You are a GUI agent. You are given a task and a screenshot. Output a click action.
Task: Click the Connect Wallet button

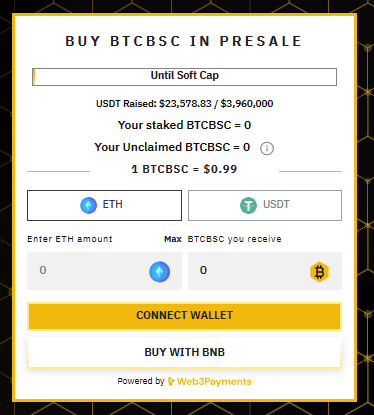[184, 316]
